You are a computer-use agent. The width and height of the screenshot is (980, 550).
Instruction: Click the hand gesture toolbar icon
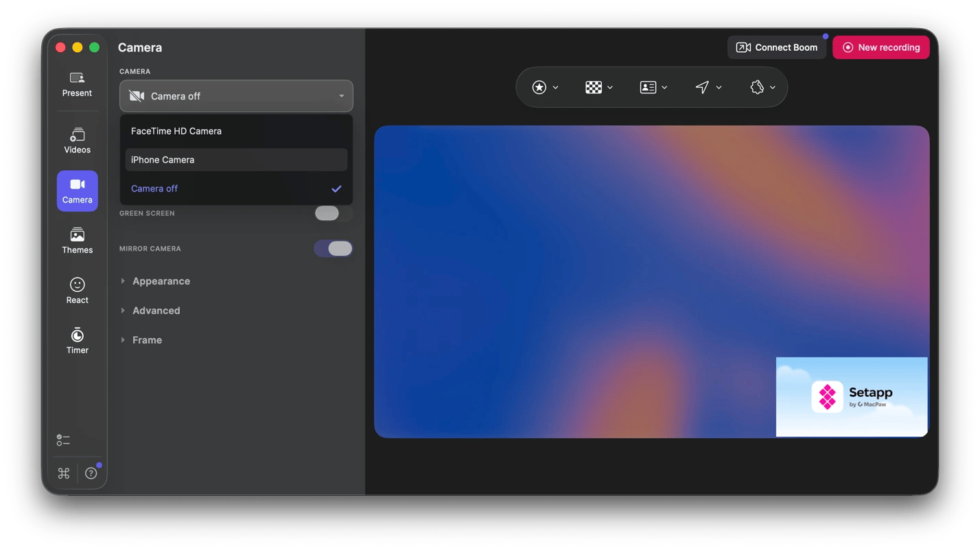(757, 87)
